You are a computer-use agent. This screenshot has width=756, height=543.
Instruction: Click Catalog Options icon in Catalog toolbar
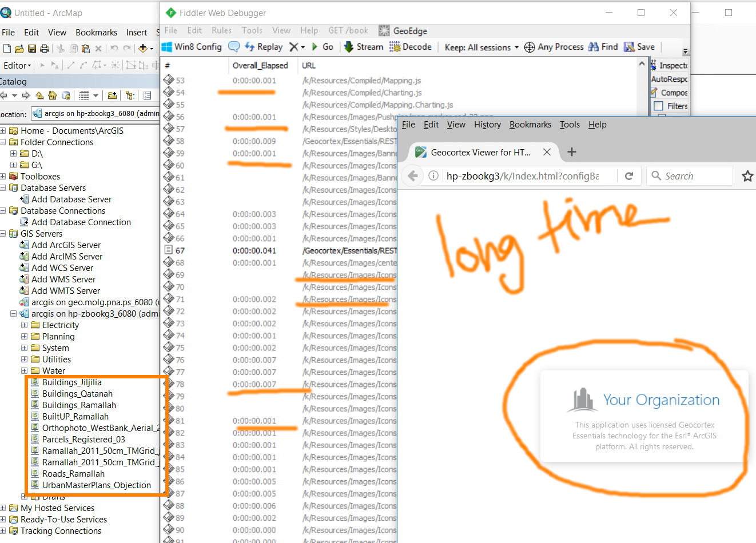tap(147, 95)
